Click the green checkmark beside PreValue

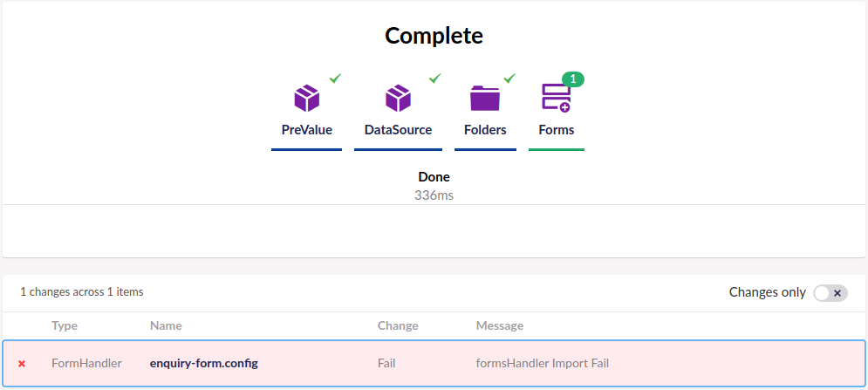pyautogui.click(x=335, y=79)
